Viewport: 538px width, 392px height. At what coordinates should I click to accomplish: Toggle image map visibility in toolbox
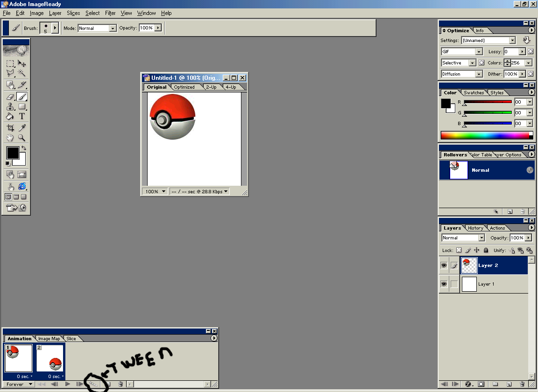(x=10, y=175)
